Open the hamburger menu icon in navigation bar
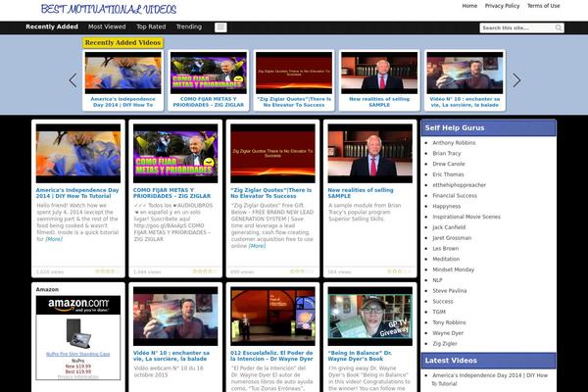 click(x=220, y=27)
